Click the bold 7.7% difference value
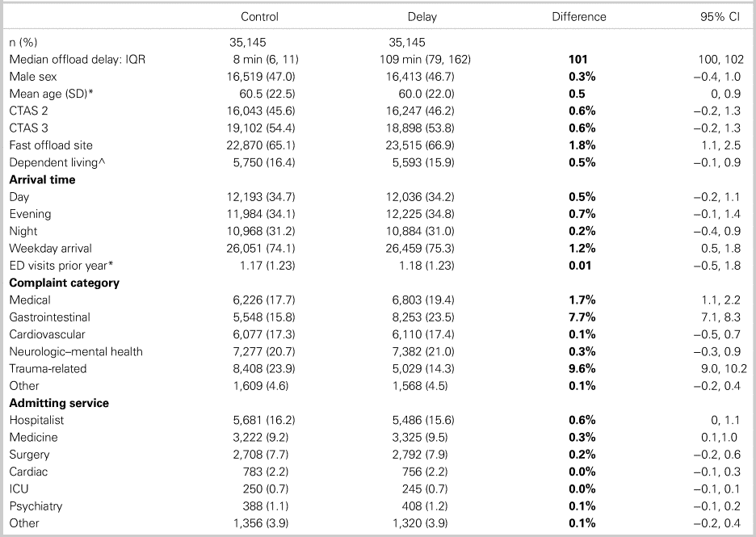 coord(582,317)
